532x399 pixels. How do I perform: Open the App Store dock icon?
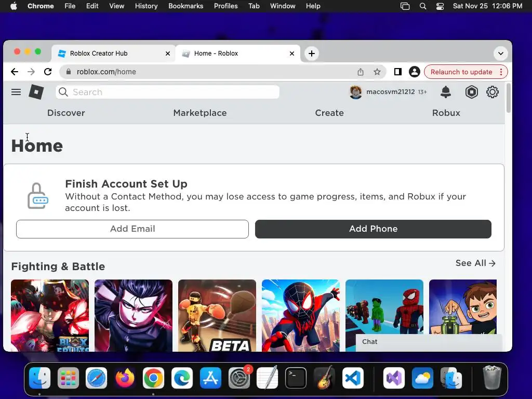210,378
